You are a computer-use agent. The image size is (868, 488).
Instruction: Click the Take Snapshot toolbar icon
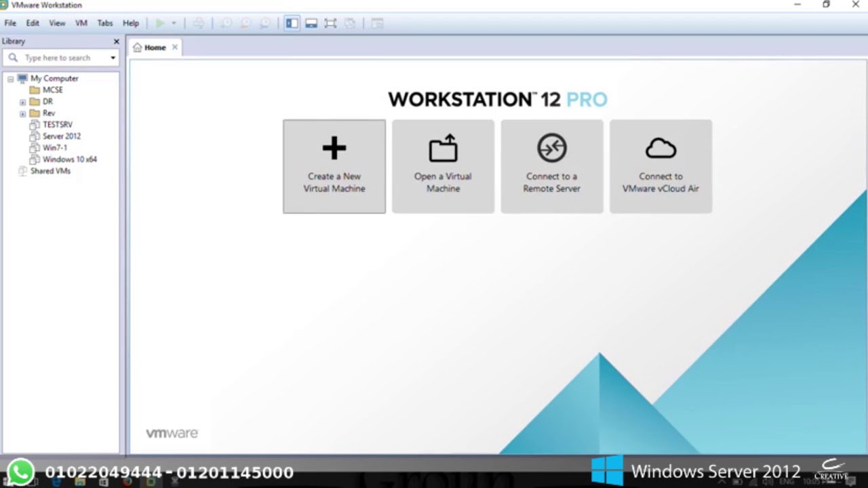tap(226, 23)
